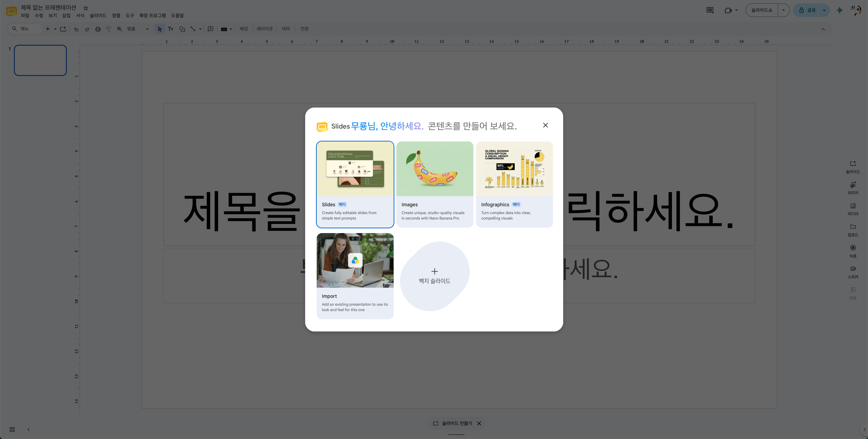This screenshot has height=439, width=868.
Task: Open the 보기 menu
Action: 53,16
